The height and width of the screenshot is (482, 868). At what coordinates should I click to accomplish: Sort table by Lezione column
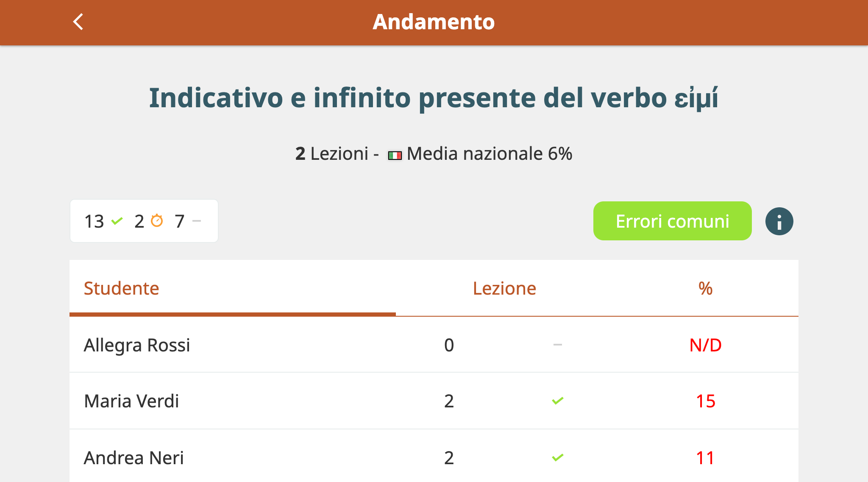pos(504,288)
